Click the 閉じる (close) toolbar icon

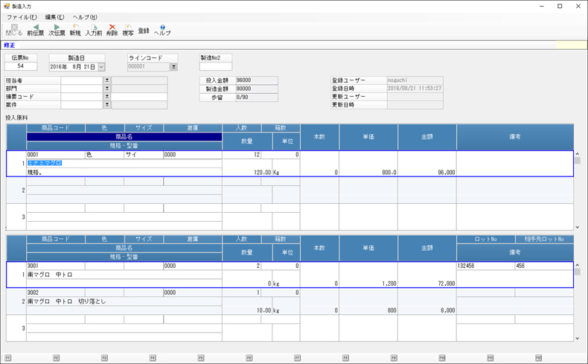pos(14,30)
